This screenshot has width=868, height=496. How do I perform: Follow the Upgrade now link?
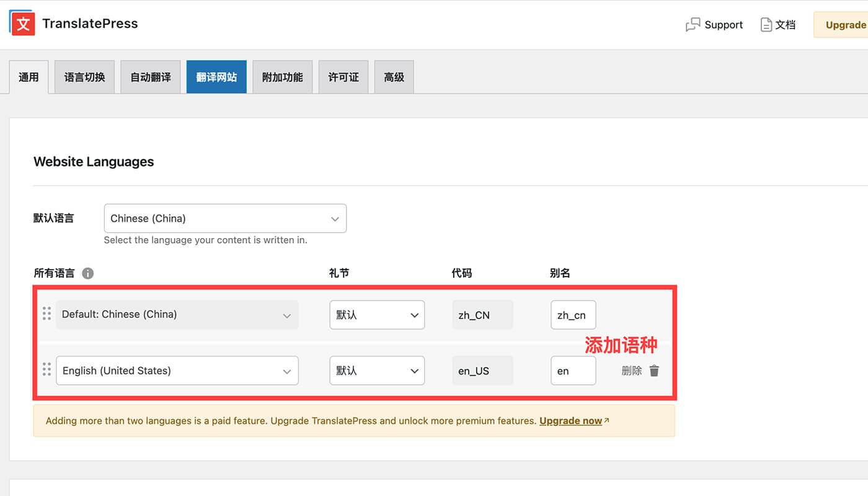click(570, 421)
